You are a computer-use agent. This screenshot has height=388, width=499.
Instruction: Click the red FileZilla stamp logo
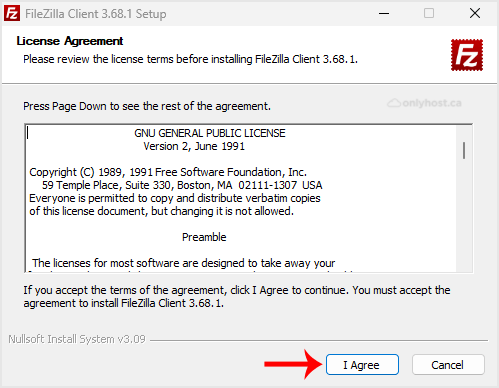[x=467, y=55]
